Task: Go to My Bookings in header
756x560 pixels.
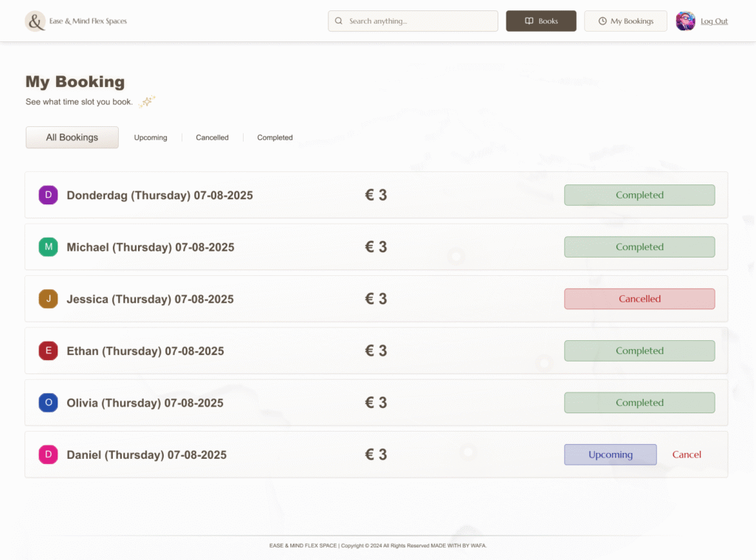Action: tap(625, 21)
